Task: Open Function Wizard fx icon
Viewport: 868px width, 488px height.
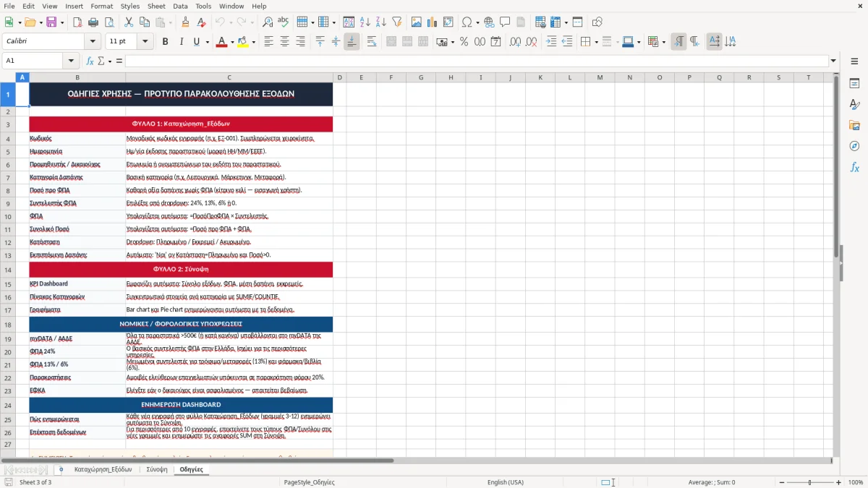Action: point(90,61)
